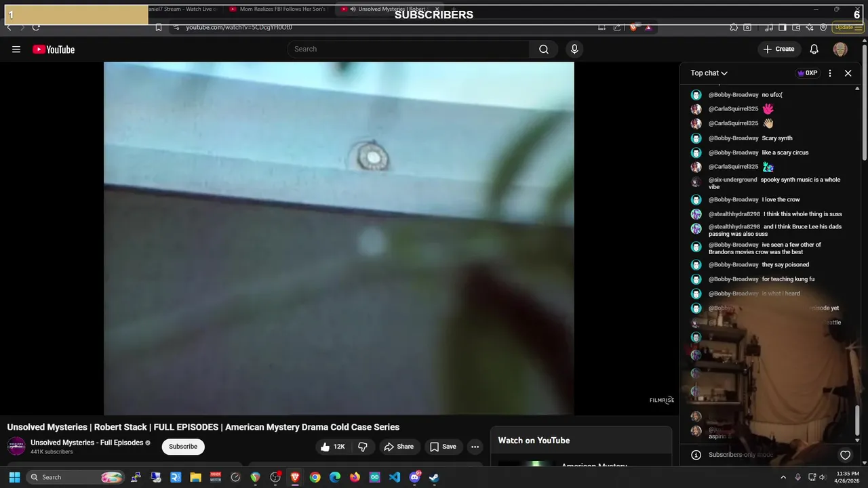Open Brave Rewards triangle icon

pyautogui.click(x=648, y=27)
